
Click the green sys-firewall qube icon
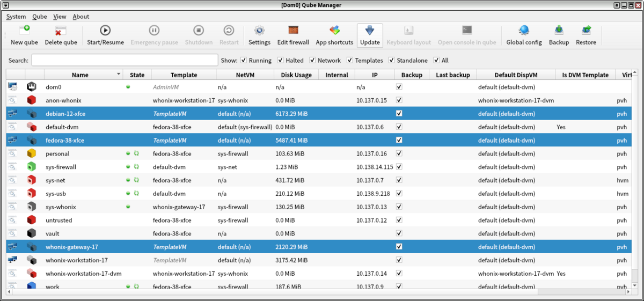point(32,167)
